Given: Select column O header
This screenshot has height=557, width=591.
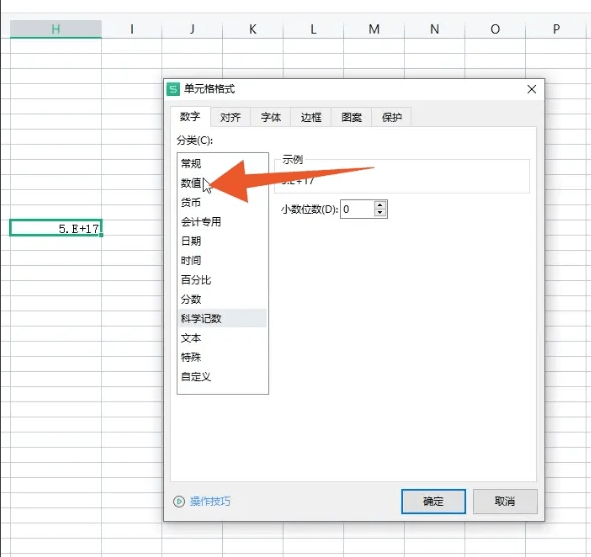Looking at the screenshot, I should click(x=495, y=29).
